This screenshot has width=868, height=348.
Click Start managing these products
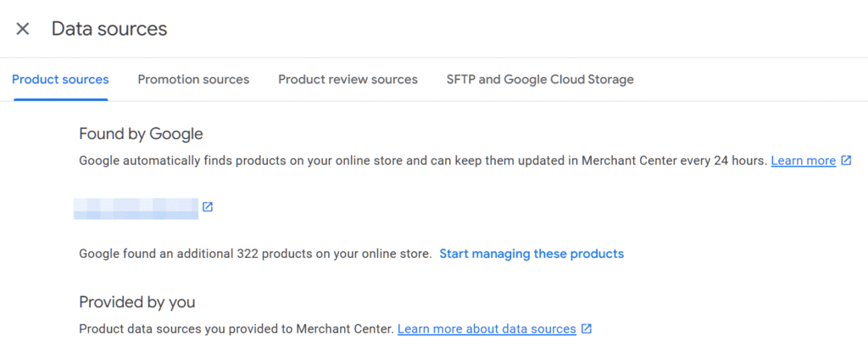coord(531,254)
